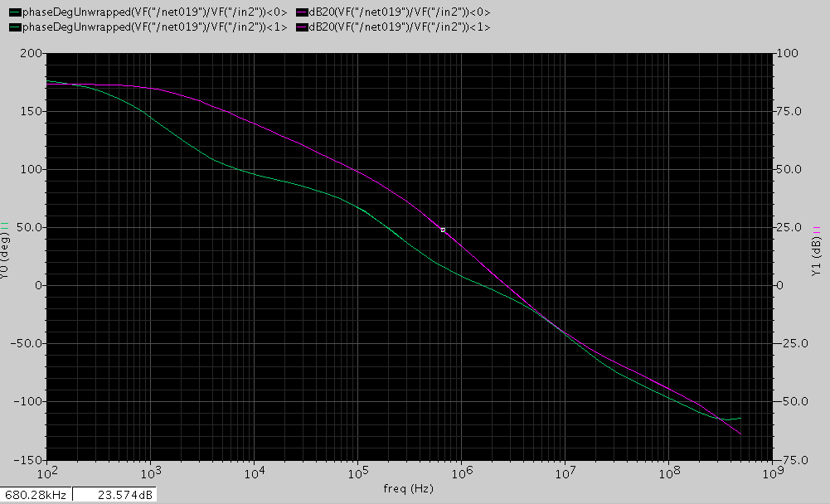Select the phaseDegUnwrapped <0> legend entry
The height and width of the screenshot is (504, 830).
point(148,12)
